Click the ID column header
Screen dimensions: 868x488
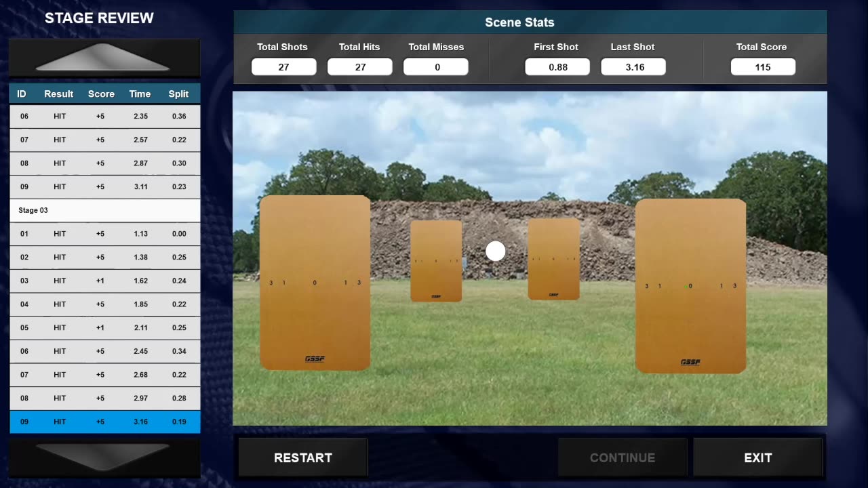(x=22, y=94)
